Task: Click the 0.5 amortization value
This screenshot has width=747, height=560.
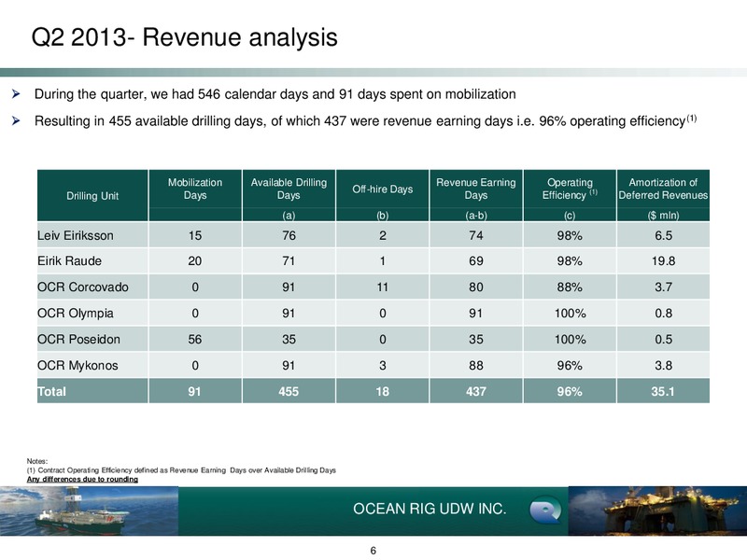Action: click(x=663, y=340)
